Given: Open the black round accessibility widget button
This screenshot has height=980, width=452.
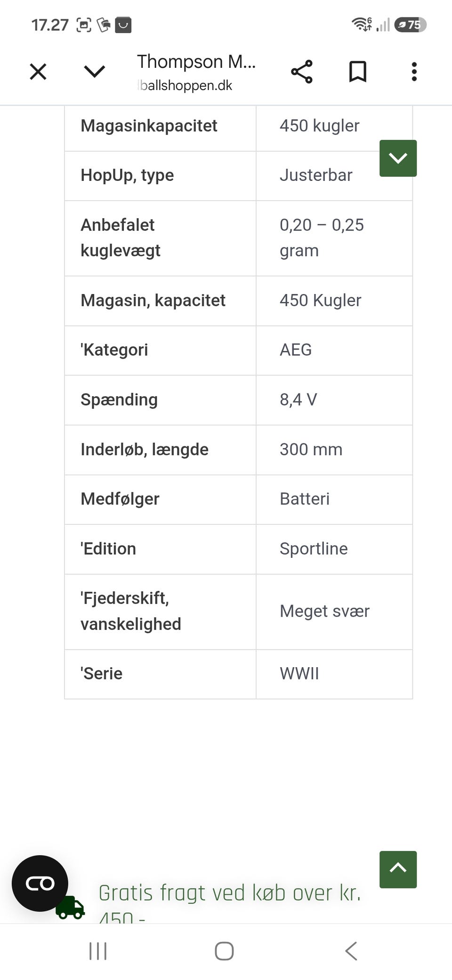Looking at the screenshot, I should pyautogui.click(x=40, y=883).
